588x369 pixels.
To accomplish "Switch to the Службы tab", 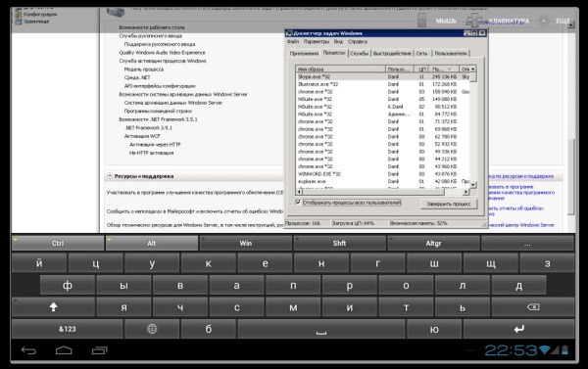I will [x=360, y=54].
